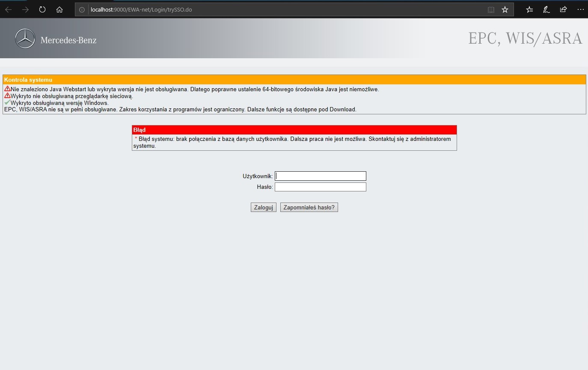588x370 pixels.
Task: Click the EPC, WIS/ASRA header title
Action: pyautogui.click(x=525, y=38)
